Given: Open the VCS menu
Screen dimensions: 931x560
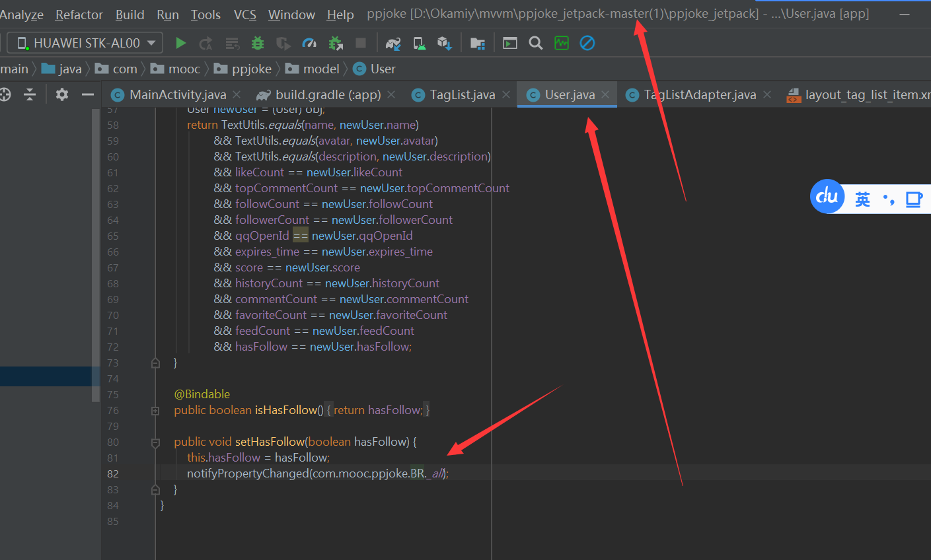Looking at the screenshot, I should 245,15.
